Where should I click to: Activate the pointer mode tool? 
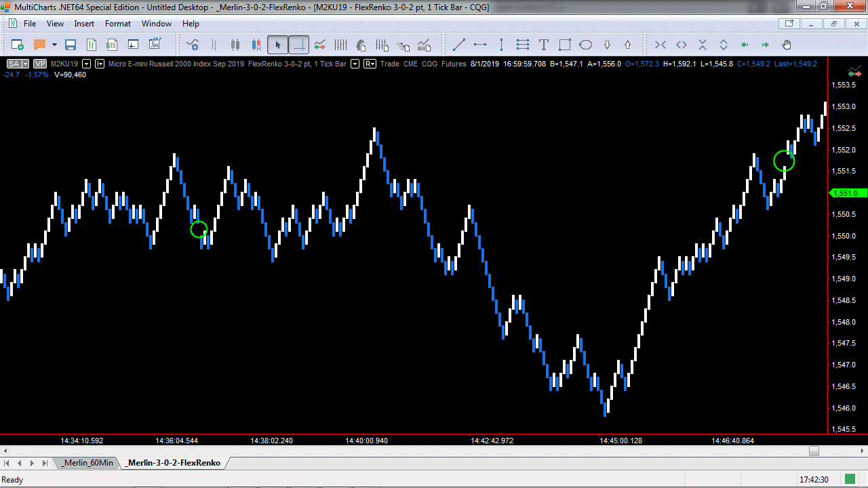(x=277, y=45)
